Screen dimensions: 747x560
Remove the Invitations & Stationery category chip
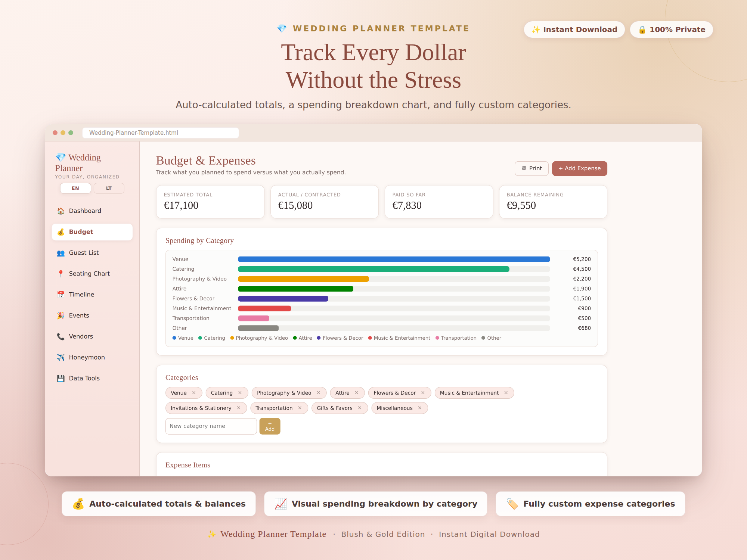pos(239,408)
